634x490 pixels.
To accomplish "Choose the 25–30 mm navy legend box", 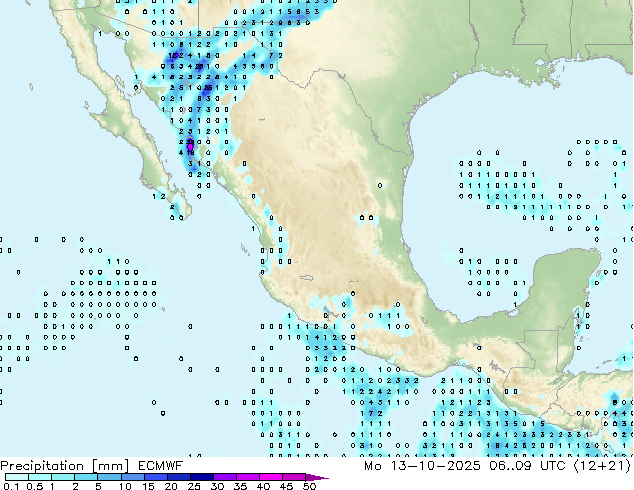I will point(201,477).
